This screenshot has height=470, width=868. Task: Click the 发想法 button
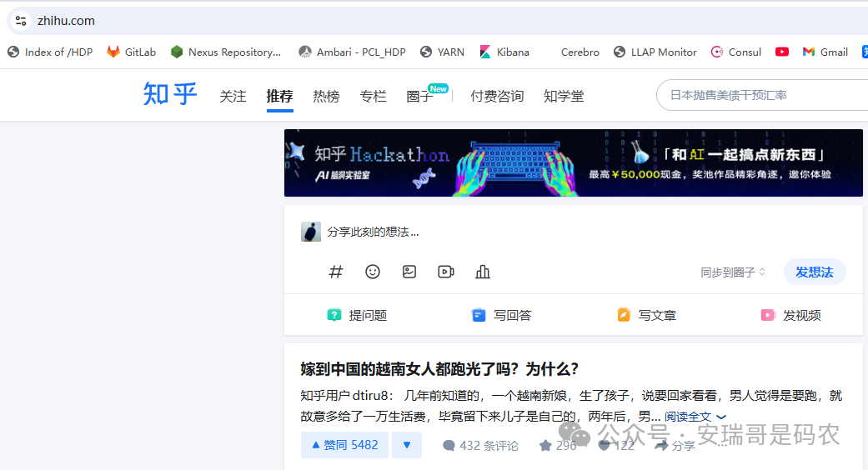coord(815,272)
